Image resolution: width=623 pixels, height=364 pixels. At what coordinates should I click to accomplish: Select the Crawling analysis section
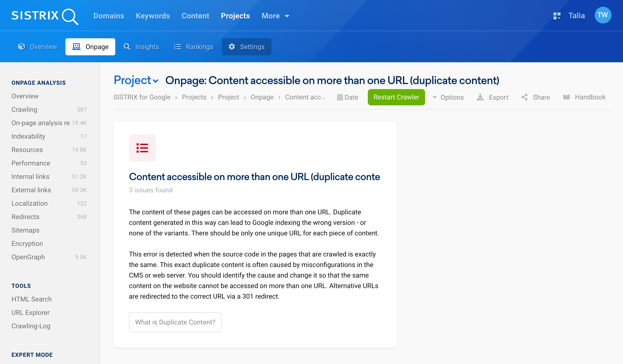pyautogui.click(x=24, y=109)
